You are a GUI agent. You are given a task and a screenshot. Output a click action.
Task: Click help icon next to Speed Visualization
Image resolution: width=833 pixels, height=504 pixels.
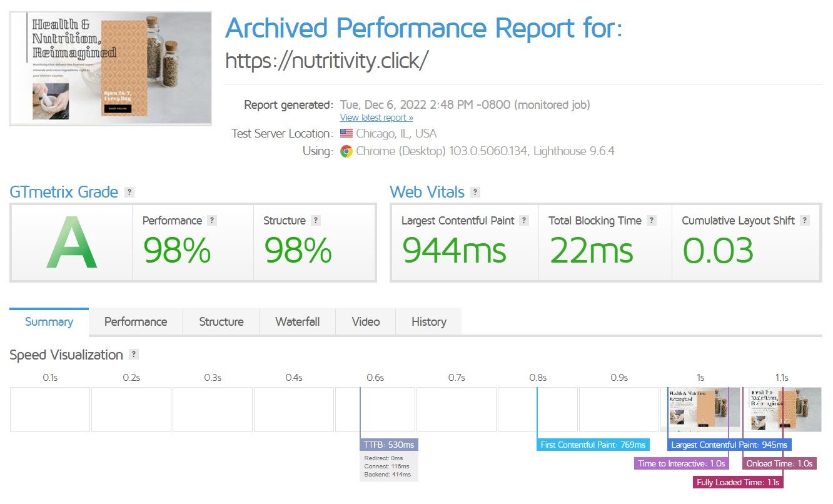point(133,355)
